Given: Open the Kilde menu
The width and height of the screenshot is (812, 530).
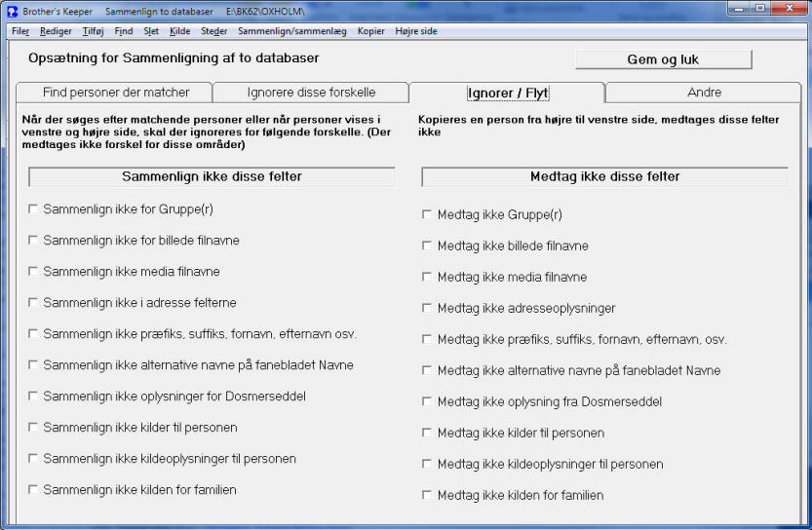Looking at the screenshot, I should pyautogui.click(x=179, y=31).
